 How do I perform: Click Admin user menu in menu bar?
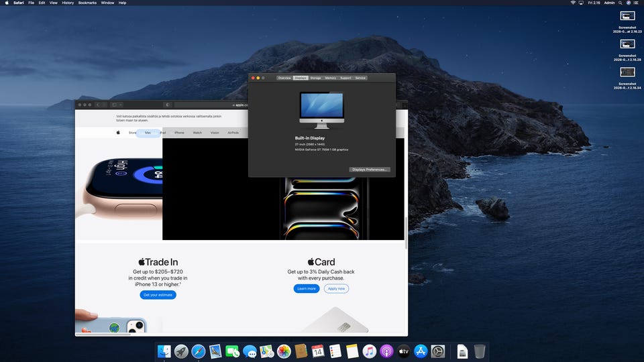(609, 3)
